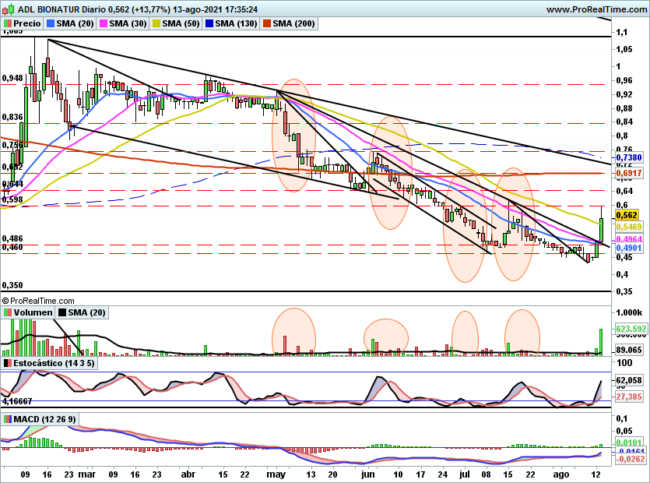Image resolution: width=650 pixels, height=483 pixels.
Task: Click the support level label 0,486
Action: 12,238
